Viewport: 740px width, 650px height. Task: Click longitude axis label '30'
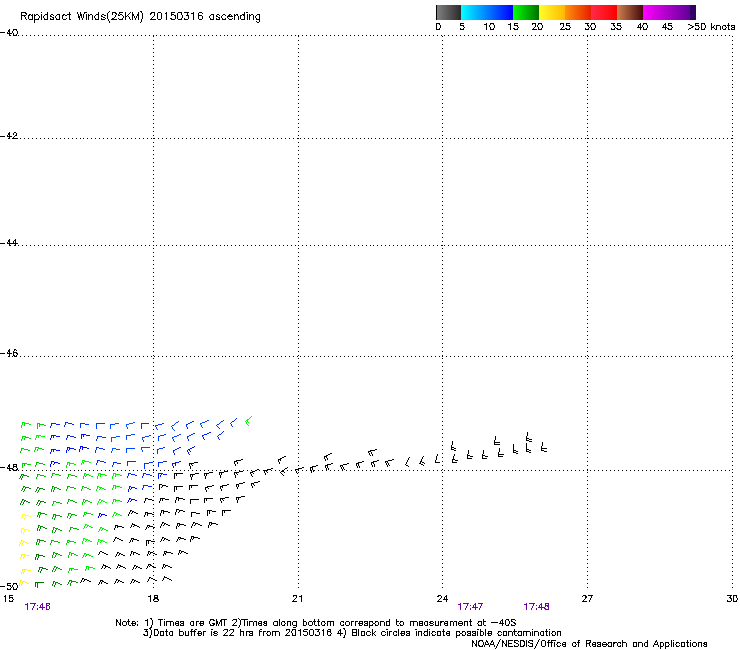[732, 599]
